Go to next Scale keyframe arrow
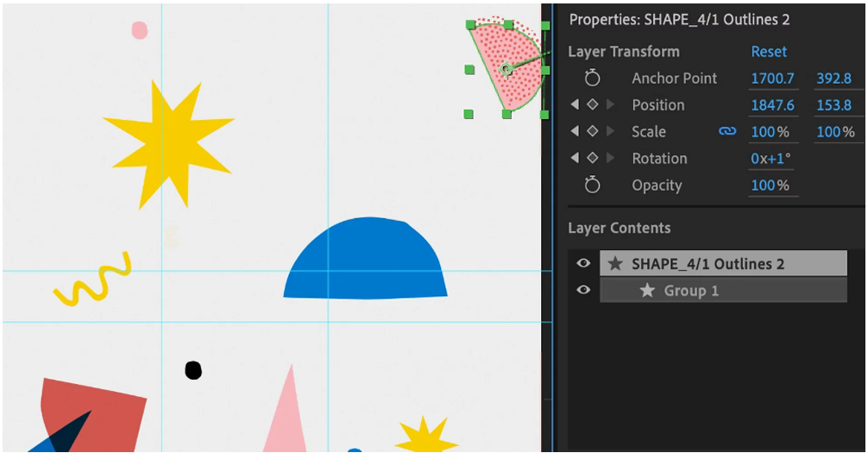The height and width of the screenshot is (453, 868). tap(610, 132)
